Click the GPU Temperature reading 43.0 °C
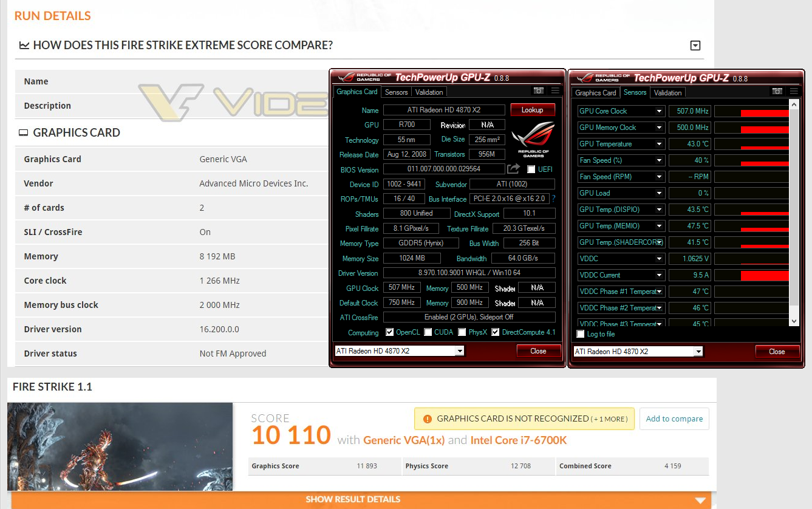Viewport: 812px width, 509px height. click(689, 144)
